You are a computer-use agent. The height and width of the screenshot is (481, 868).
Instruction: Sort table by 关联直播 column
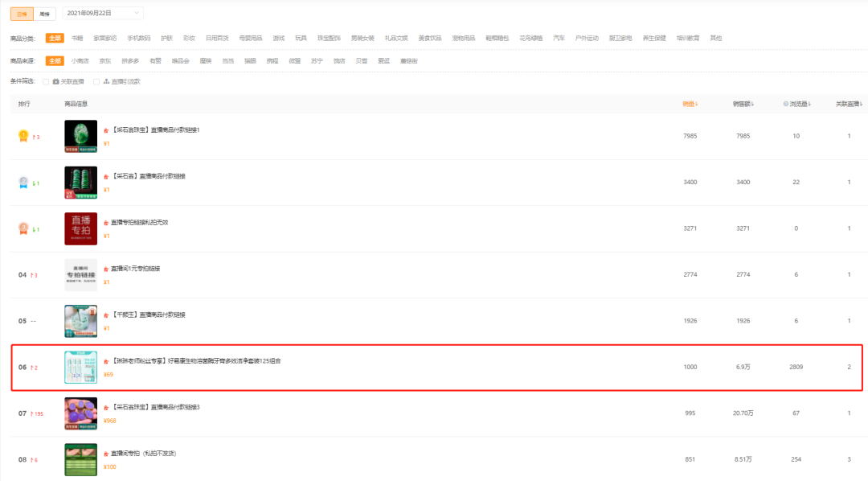[850, 104]
